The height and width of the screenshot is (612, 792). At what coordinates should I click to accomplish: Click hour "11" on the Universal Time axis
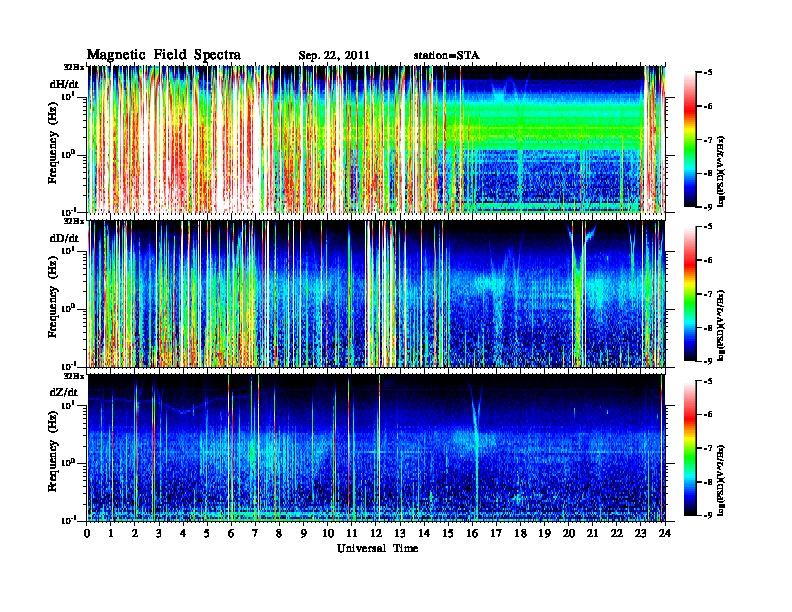[x=352, y=533]
